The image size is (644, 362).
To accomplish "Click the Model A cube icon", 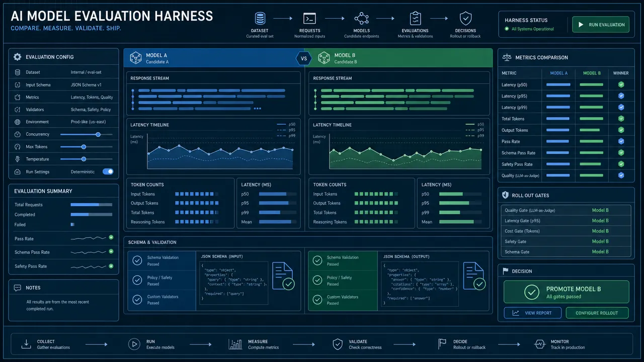I will tap(136, 58).
